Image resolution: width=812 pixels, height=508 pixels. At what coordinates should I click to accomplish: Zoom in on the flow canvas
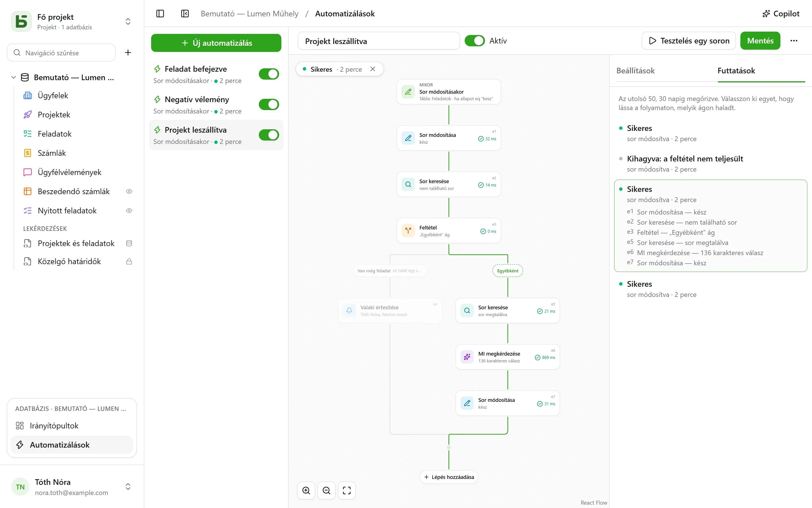[x=306, y=491]
